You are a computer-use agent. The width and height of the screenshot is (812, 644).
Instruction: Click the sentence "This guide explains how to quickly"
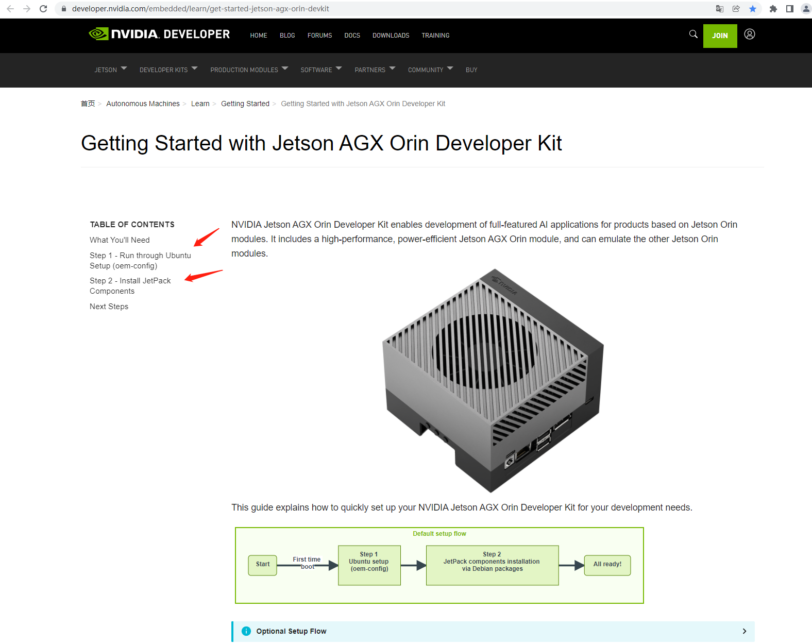pyautogui.click(x=462, y=507)
